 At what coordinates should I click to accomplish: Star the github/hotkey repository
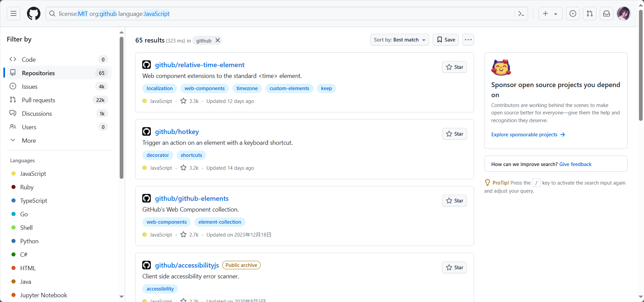coord(454,134)
